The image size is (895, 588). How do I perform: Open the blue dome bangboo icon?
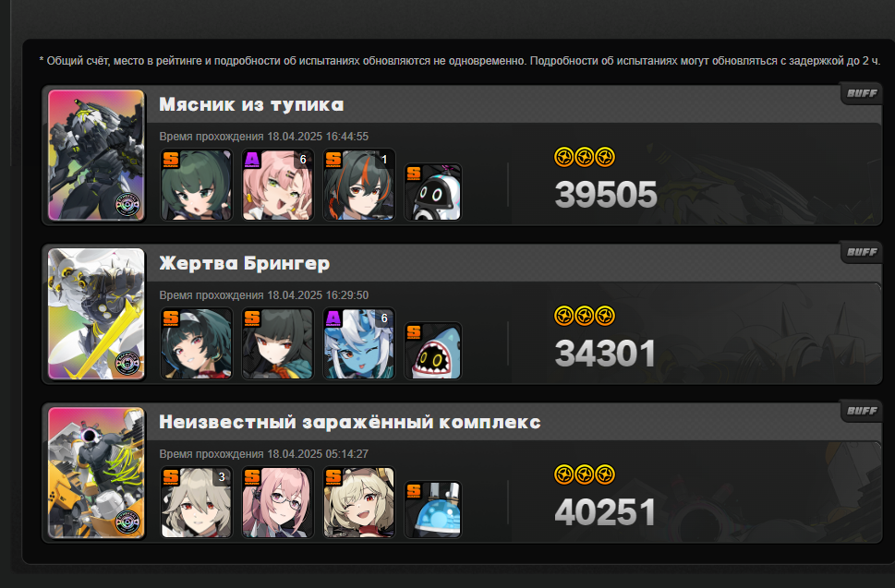[x=432, y=510]
